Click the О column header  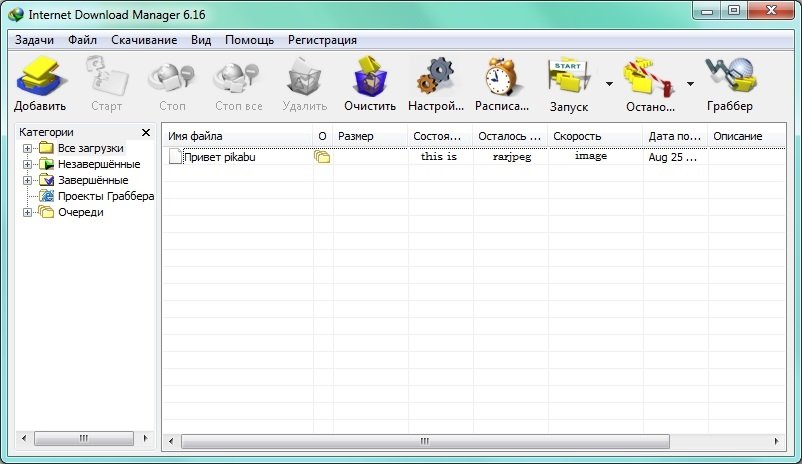tap(322, 136)
